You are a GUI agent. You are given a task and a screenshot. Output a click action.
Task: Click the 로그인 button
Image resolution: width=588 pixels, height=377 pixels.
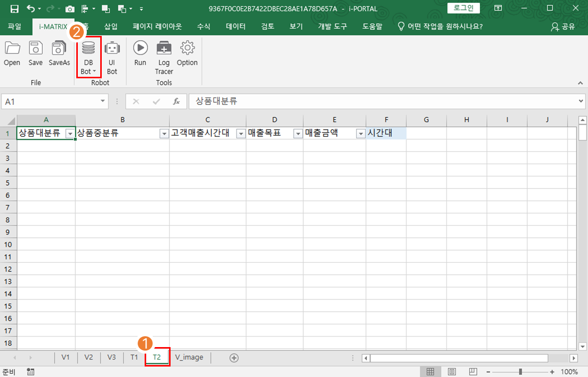[x=463, y=8]
